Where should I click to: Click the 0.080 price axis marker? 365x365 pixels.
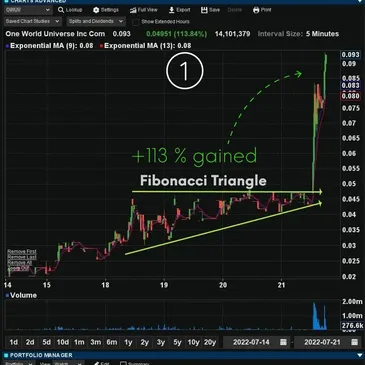tap(351, 96)
